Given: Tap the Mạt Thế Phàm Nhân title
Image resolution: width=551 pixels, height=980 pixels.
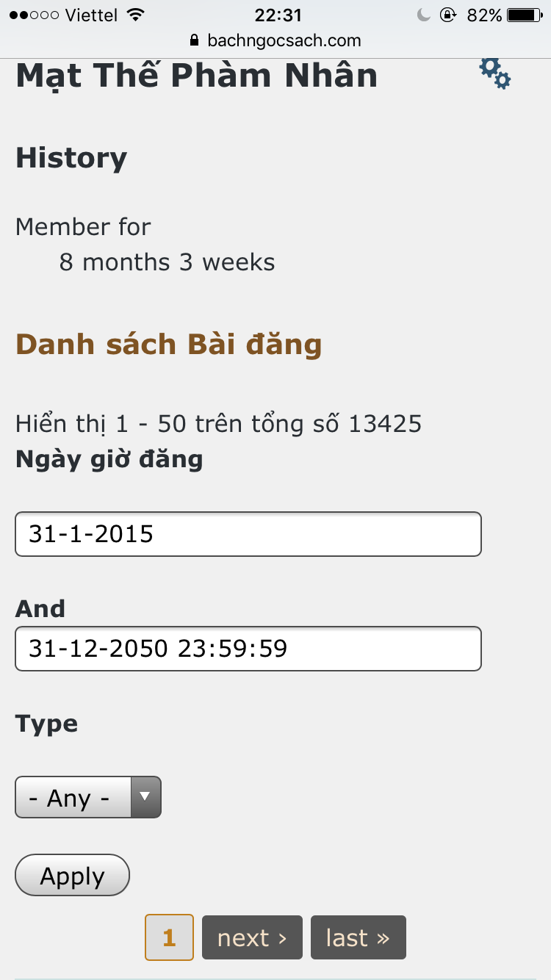Looking at the screenshot, I should [x=197, y=76].
